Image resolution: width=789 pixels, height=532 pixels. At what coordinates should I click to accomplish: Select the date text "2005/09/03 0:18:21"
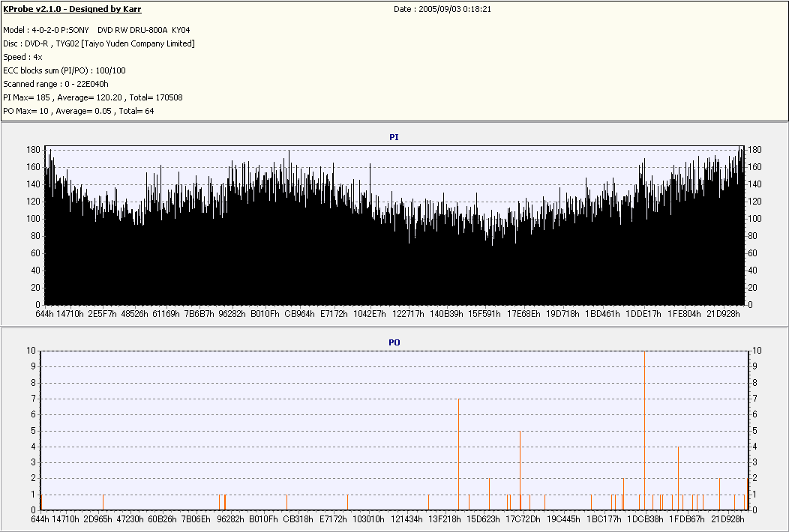[x=455, y=9]
